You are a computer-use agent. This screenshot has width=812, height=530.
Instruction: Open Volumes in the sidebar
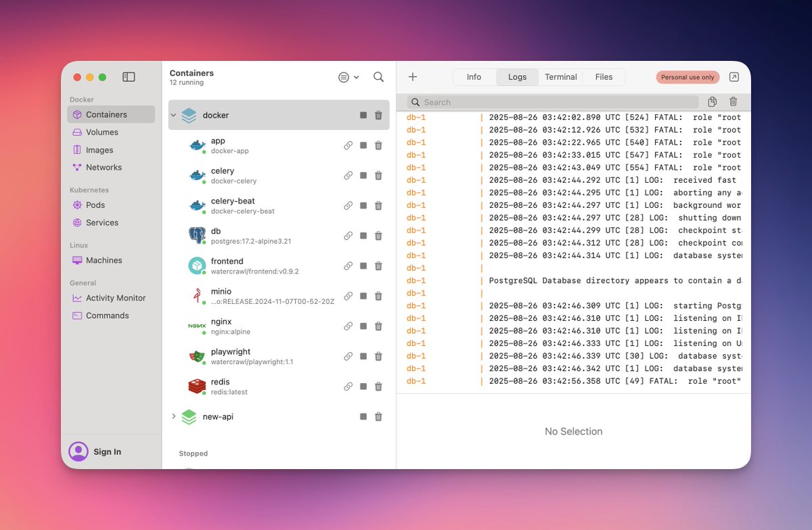click(111, 132)
